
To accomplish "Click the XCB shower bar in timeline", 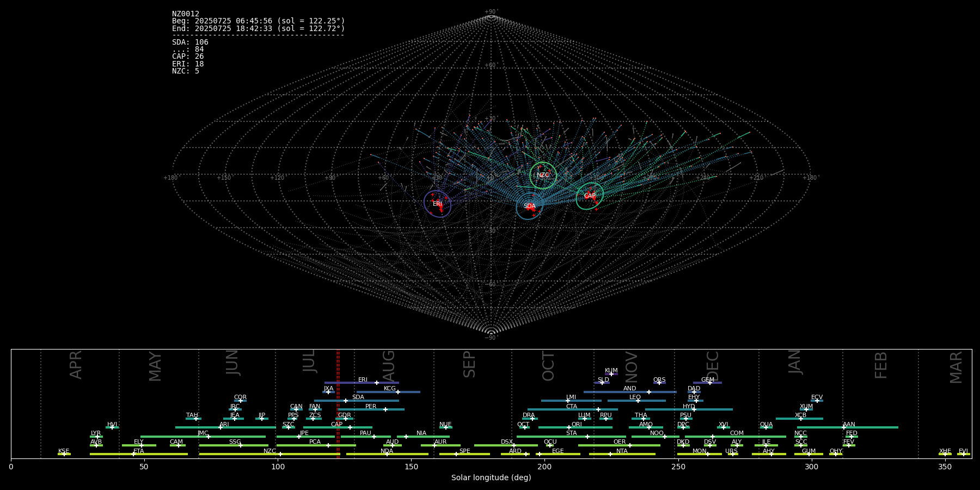I will click(799, 419).
